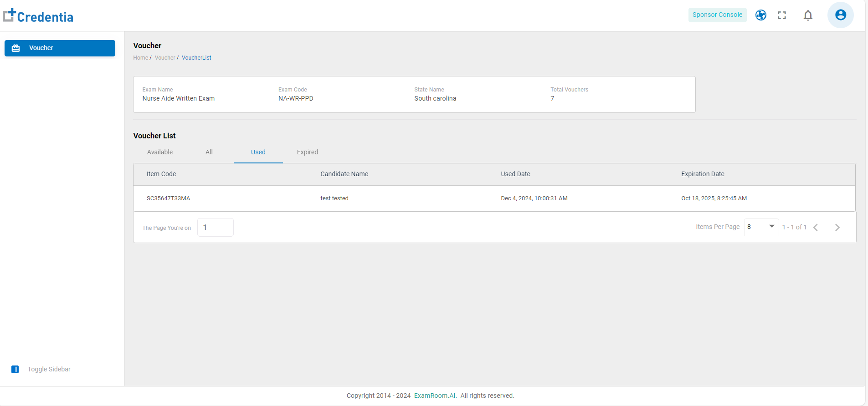This screenshot has width=868, height=406.
Task: Open the ExamRoom.AI footer link
Action: point(435,396)
